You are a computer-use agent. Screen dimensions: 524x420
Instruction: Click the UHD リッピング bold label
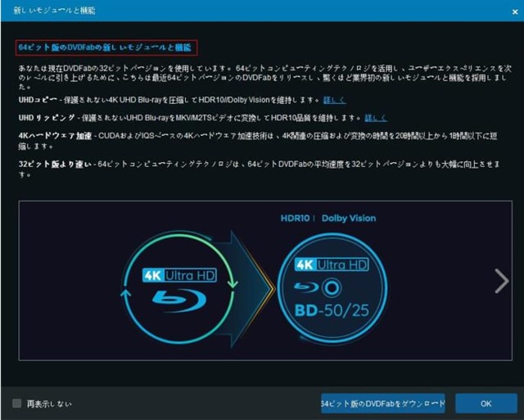(x=47, y=118)
